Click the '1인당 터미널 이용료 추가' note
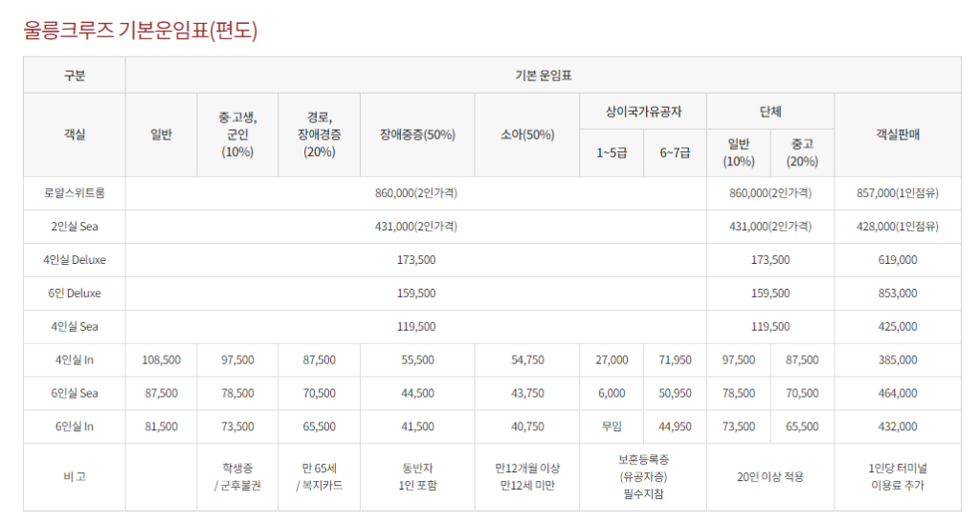Screen dimensions: 980x523 point(898,477)
